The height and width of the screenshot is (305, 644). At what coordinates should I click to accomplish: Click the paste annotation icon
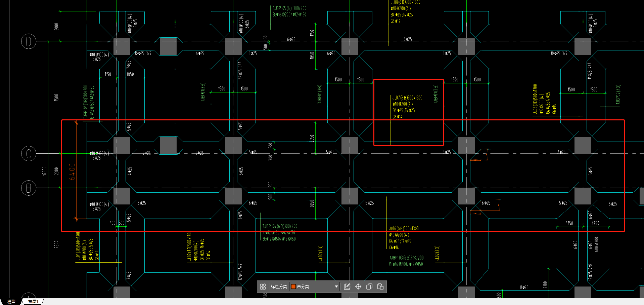pyautogui.click(x=380, y=287)
